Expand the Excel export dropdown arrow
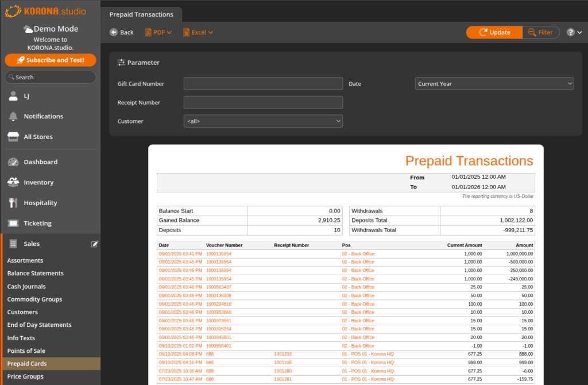 pos(211,33)
